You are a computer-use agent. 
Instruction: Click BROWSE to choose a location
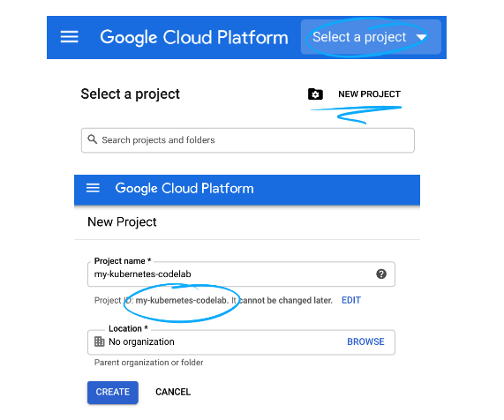pos(365,341)
